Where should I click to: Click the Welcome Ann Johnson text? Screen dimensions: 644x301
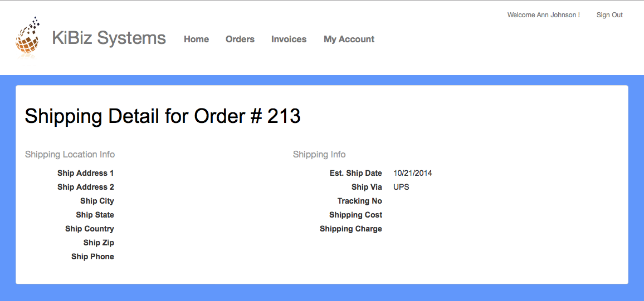point(543,15)
